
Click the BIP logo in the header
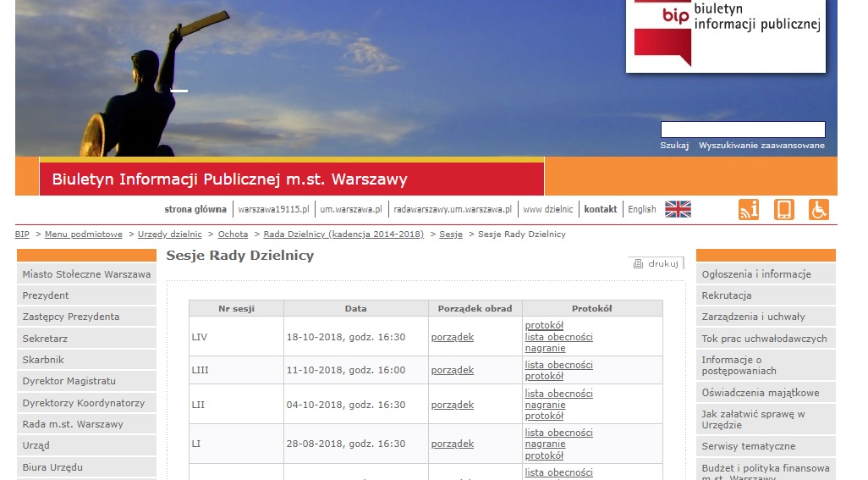(726, 35)
